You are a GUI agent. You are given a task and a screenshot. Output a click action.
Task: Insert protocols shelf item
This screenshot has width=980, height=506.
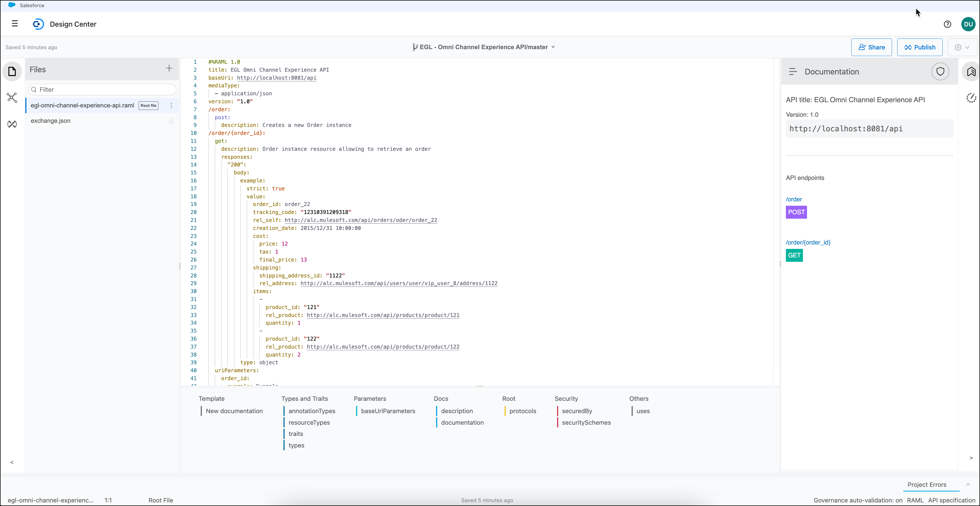tap(523, 411)
